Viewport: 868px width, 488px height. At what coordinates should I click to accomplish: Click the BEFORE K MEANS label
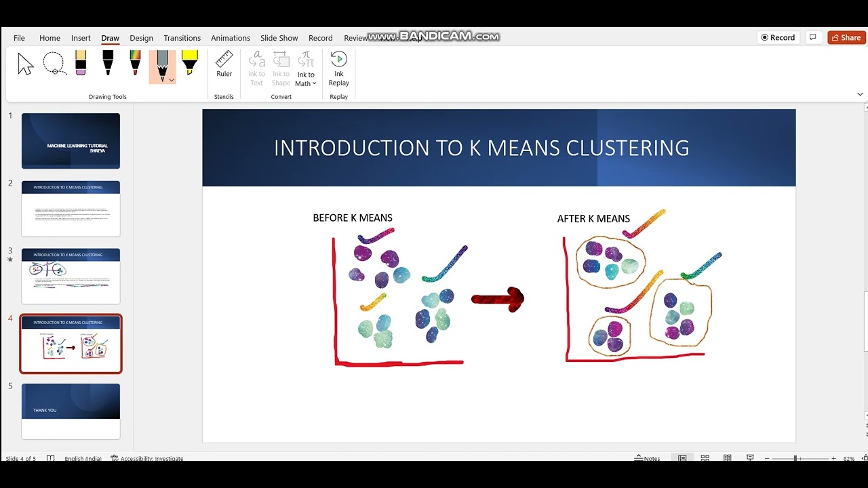click(353, 218)
